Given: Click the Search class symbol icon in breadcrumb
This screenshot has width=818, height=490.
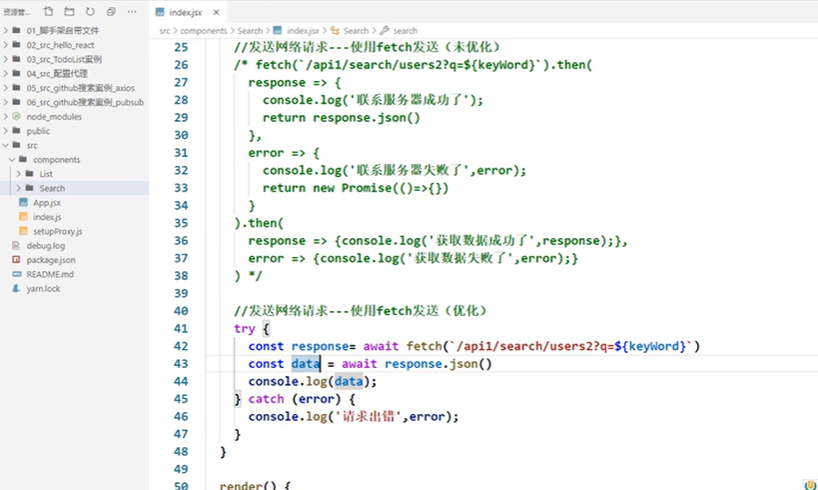Looking at the screenshot, I should [334, 31].
